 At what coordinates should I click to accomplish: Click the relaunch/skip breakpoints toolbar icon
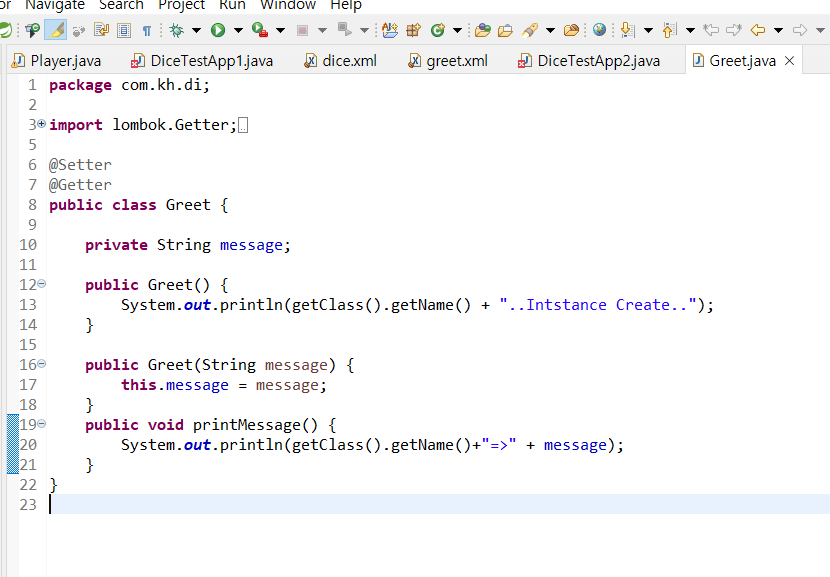[32, 30]
